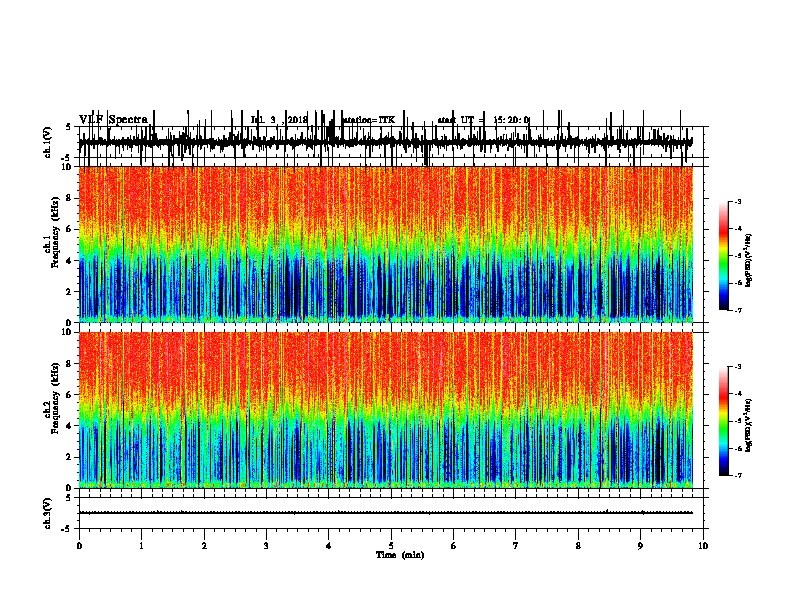Click the "5" tick on ch.1(V) axis

coord(69,127)
